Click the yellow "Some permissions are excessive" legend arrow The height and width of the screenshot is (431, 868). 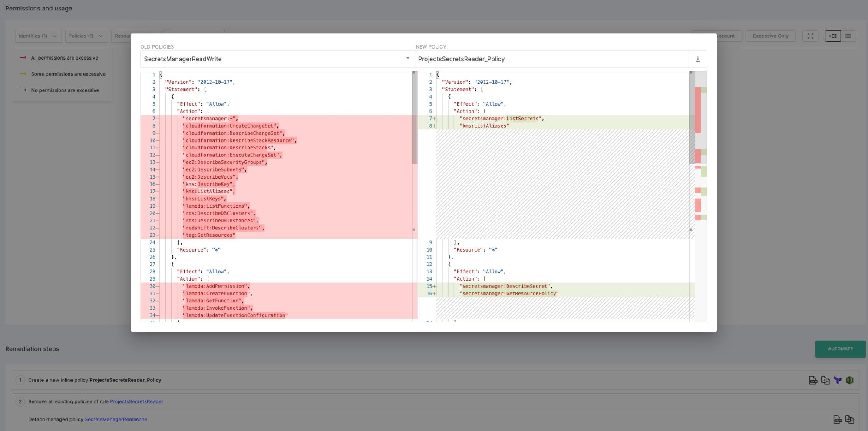point(23,74)
